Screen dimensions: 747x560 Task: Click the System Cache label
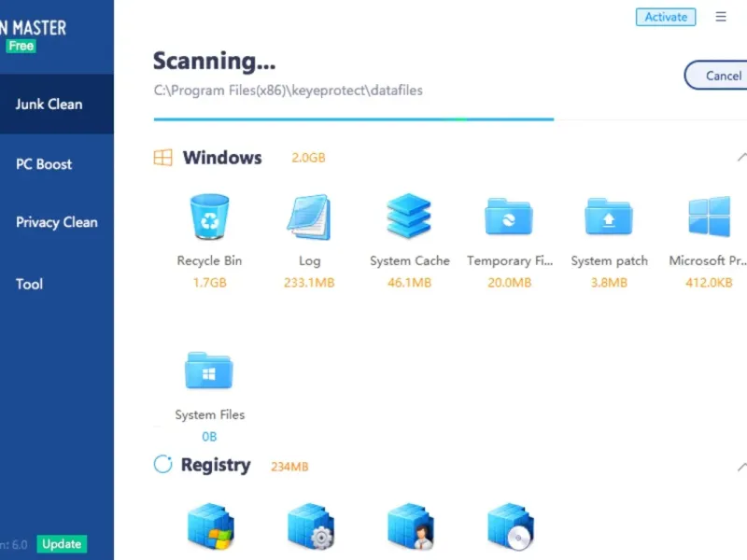point(410,261)
